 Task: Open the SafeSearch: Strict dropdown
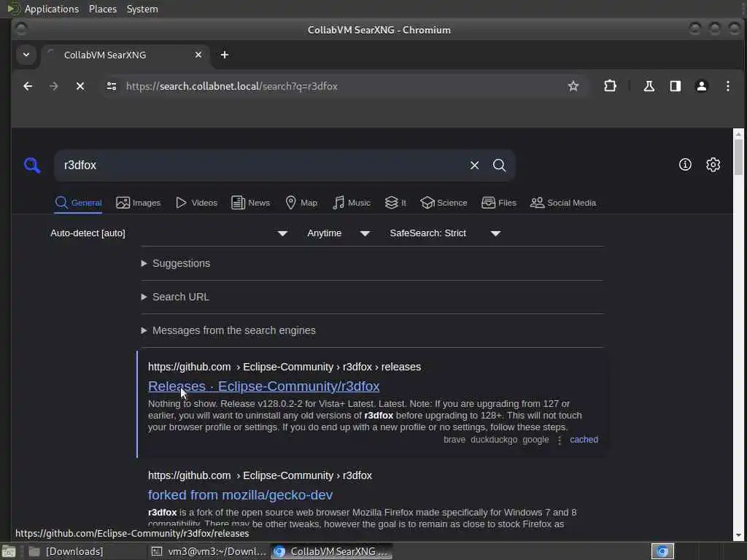(x=445, y=233)
